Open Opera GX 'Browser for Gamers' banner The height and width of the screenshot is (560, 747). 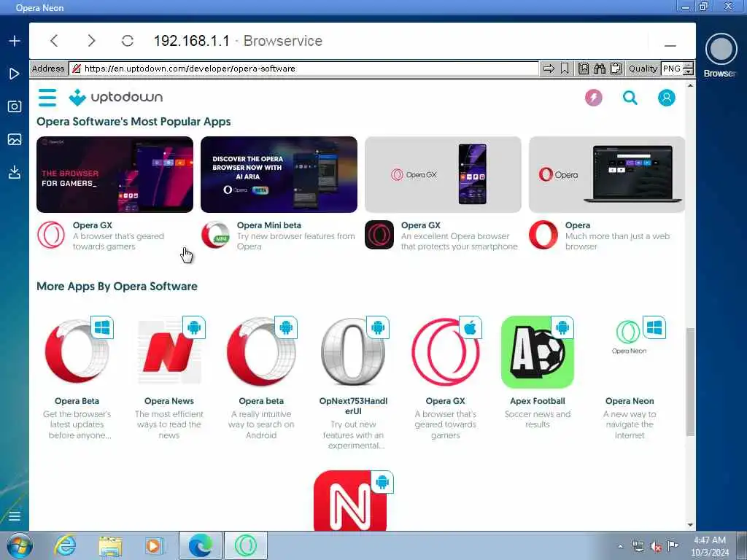115,174
